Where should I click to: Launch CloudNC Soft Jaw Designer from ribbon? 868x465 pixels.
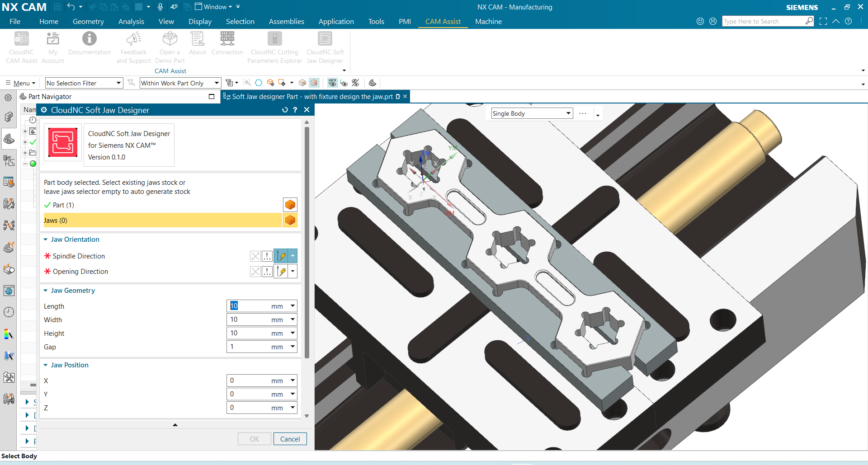(x=325, y=47)
